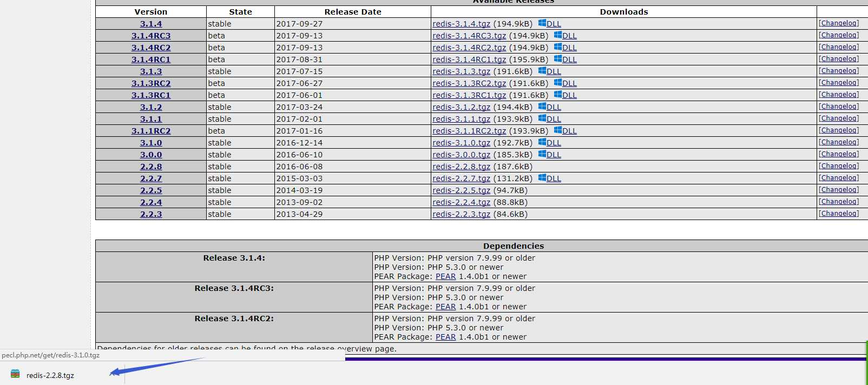Open PEAR link under Release 3.1.4RC3
The height and width of the screenshot is (385, 868).
[446, 307]
